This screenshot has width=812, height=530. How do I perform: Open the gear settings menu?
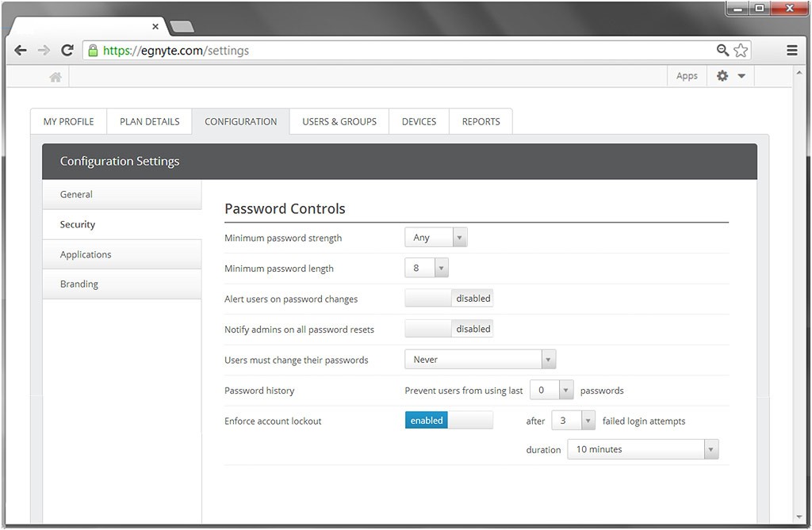pos(730,76)
